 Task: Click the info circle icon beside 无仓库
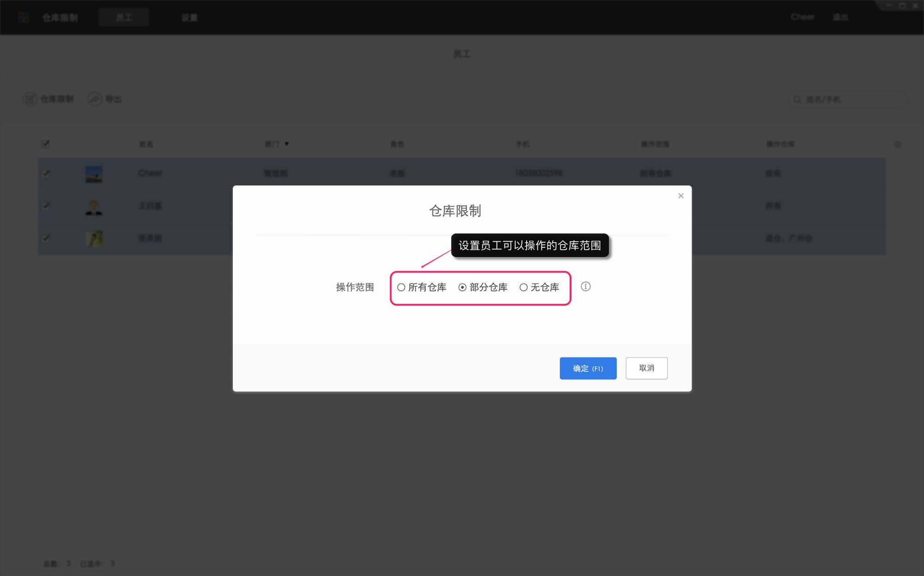pyautogui.click(x=586, y=287)
